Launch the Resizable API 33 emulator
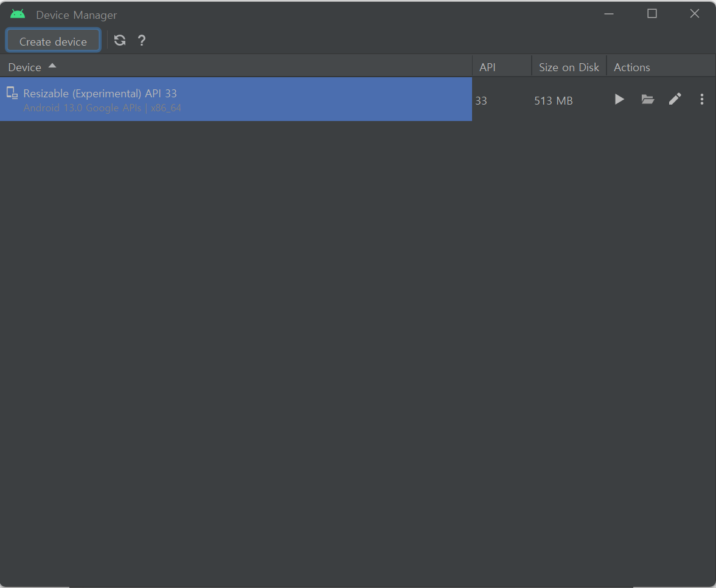 click(619, 100)
